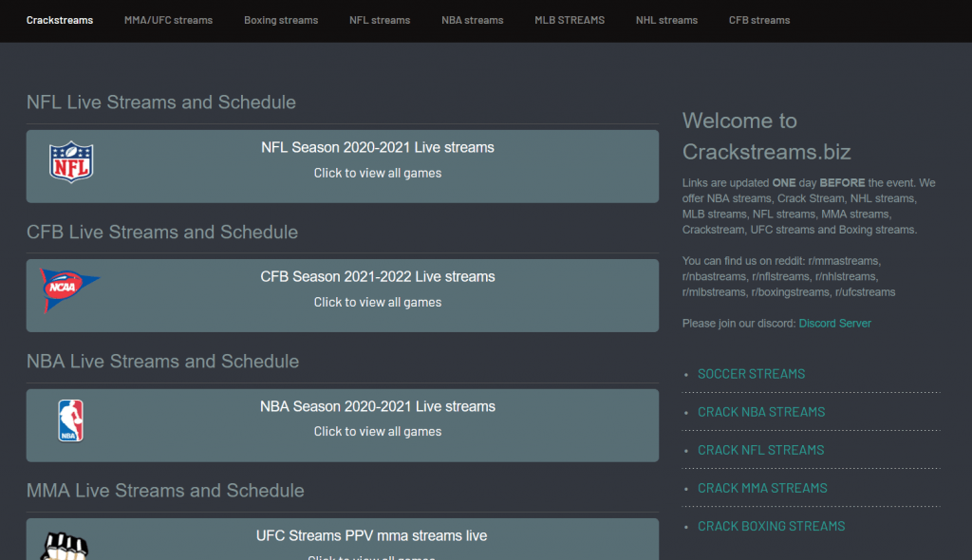The image size is (972, 560).
Task: Open CFB Season 2021-2022 Live streams title
Action: pos(378,276)
